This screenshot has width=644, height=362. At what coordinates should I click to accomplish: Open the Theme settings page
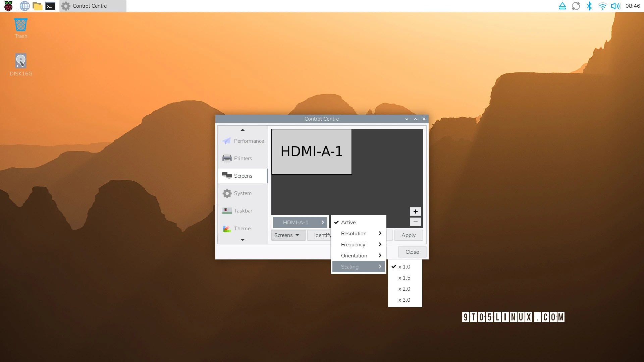coord(237,229)
